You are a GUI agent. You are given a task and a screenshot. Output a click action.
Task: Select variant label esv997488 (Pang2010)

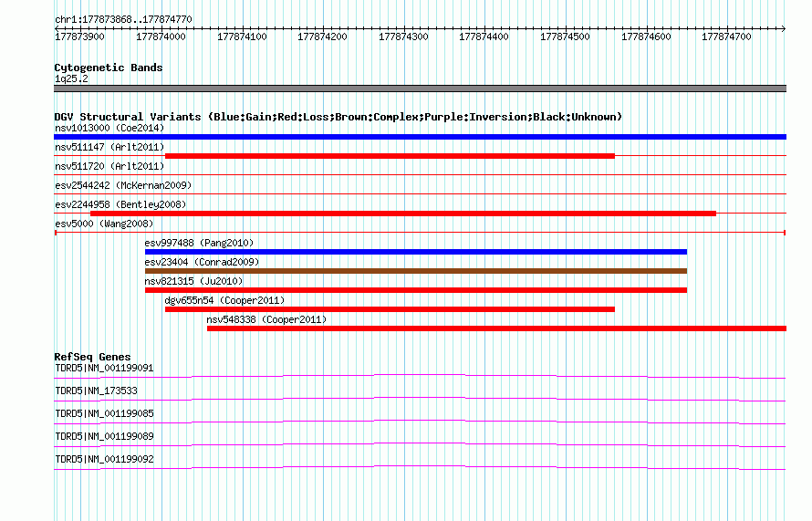point(200,243)
